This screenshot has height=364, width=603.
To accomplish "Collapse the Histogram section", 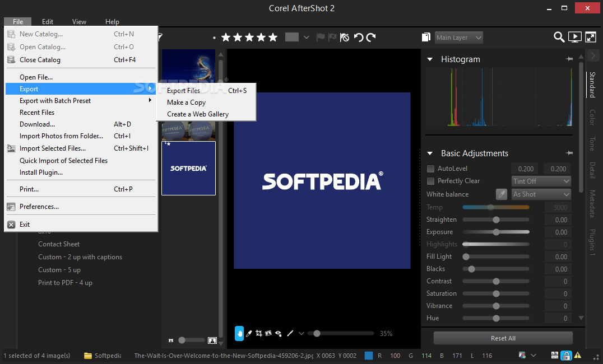I will [430, 59].
